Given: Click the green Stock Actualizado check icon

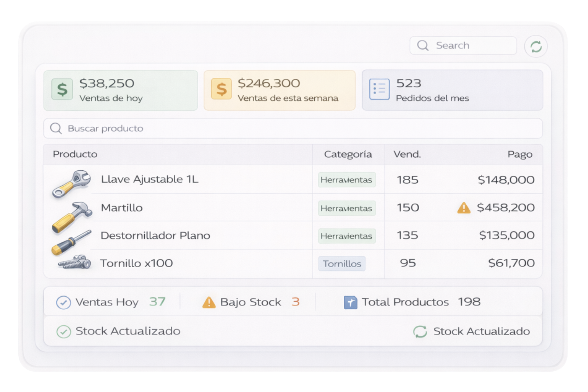Looking at the screenshot, I should click(64, 332).
